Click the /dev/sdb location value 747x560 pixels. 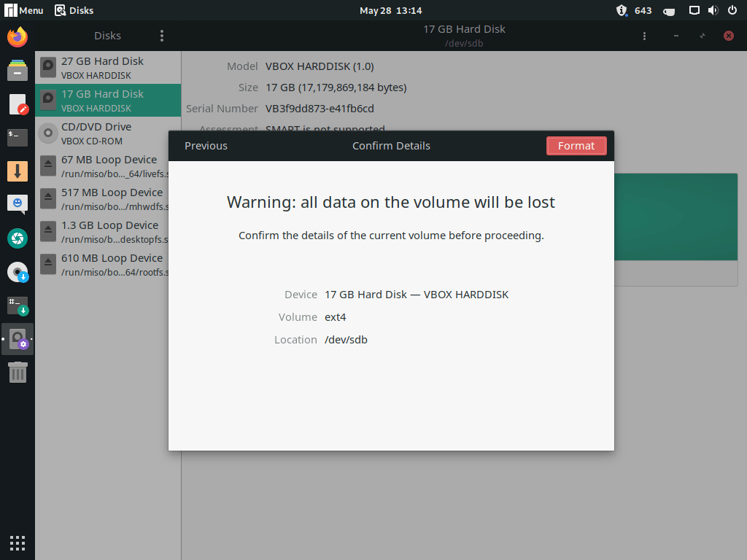point(346,340)
